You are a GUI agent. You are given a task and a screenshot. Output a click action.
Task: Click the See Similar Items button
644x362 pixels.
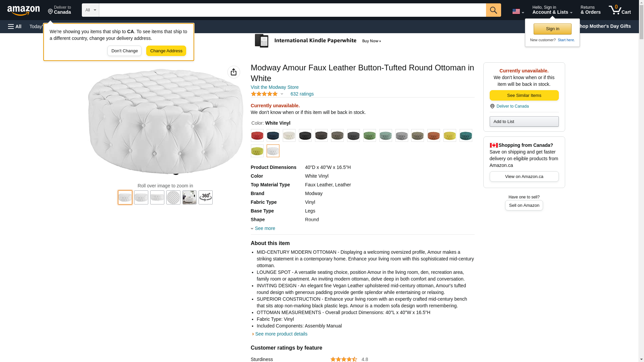tap(524, 96)
